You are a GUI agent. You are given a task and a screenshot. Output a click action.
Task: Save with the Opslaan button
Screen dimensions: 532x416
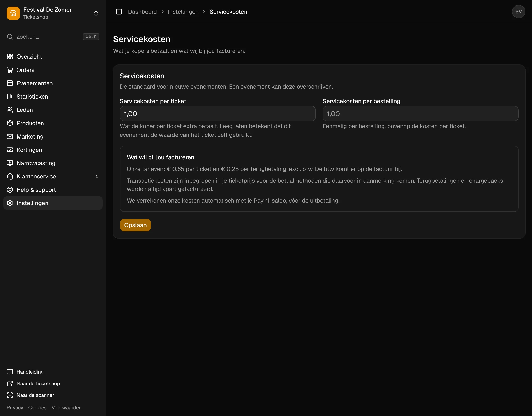coord(135,225)
